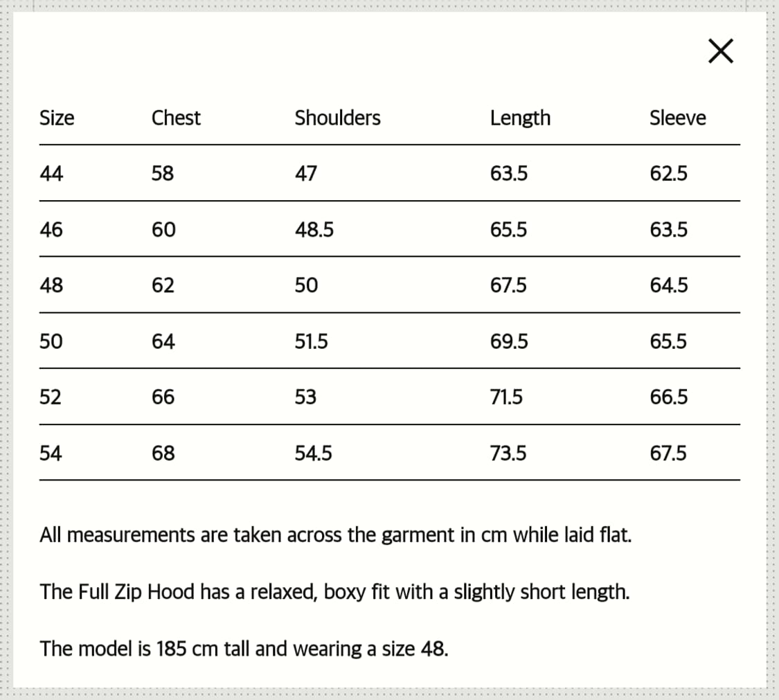Click the Shoulders column header
This screenshot has height=700, width=779.
(x=337, y=118)
